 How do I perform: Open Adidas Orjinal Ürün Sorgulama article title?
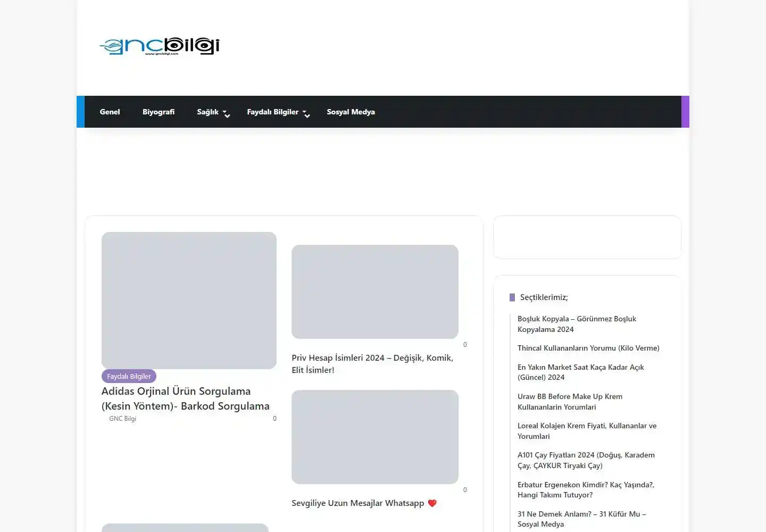coord(186,398)
